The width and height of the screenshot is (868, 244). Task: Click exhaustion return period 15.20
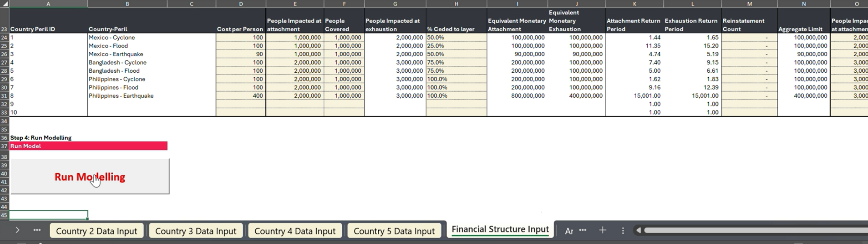point(693,46)
